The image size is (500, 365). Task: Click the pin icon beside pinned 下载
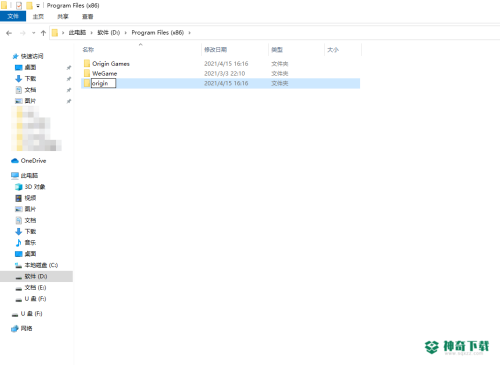coord(69,79)
